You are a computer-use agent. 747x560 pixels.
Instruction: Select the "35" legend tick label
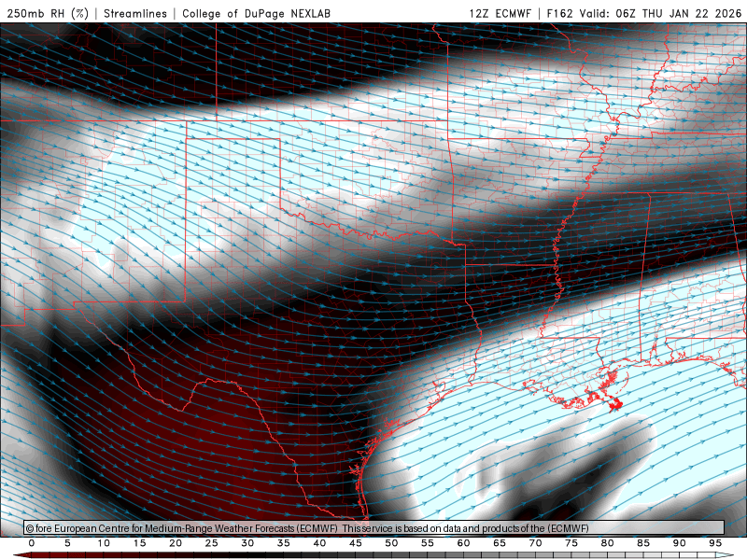[284, 543]
